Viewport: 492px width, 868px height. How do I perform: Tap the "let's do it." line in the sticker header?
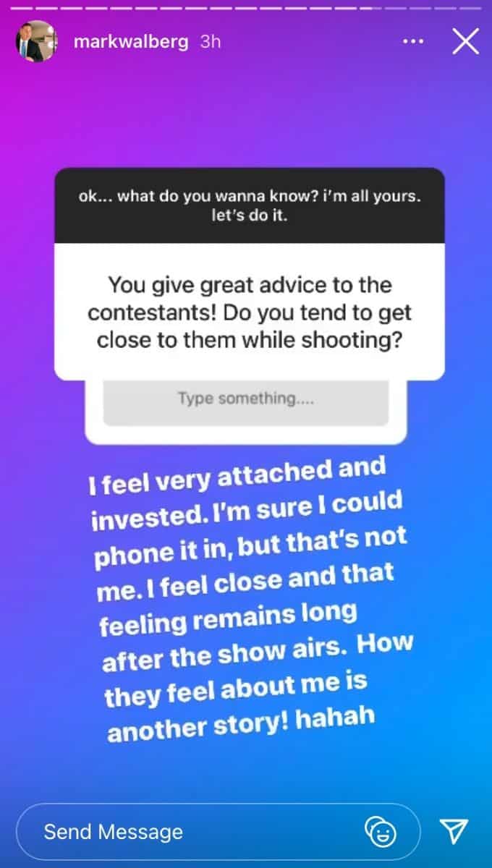click(250, 216)
